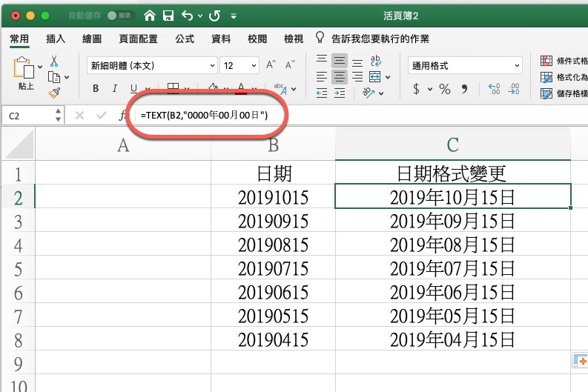This screenshot has height=392, width=588.
Task: Decrease the indent
Action: click(x=321, y=93)
